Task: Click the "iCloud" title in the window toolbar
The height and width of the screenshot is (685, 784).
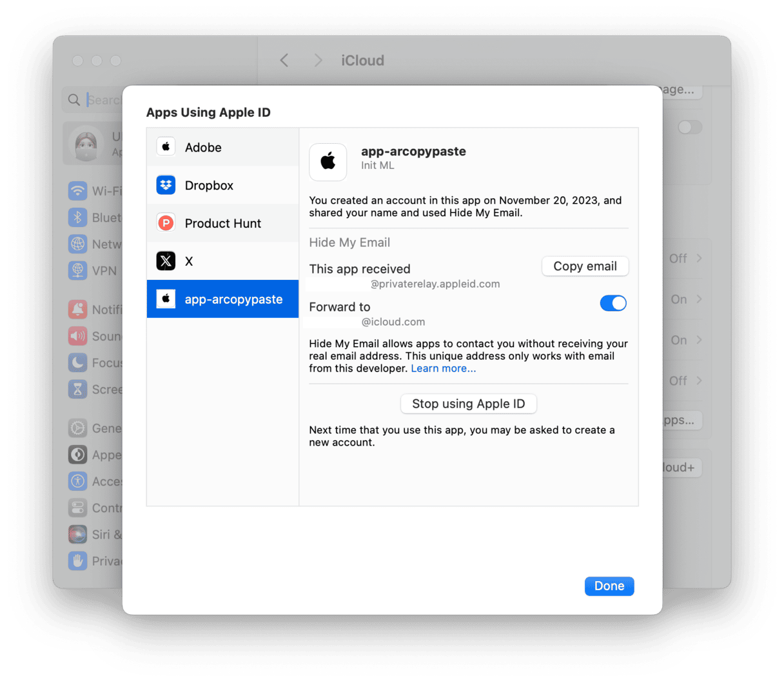Action: pyautogui.click(x=363, y=60)
